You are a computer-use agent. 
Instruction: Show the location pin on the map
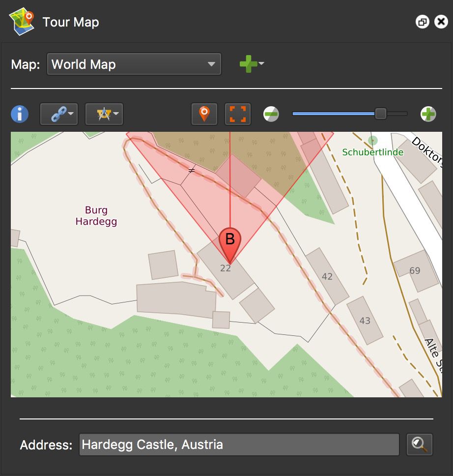point(204,114)
